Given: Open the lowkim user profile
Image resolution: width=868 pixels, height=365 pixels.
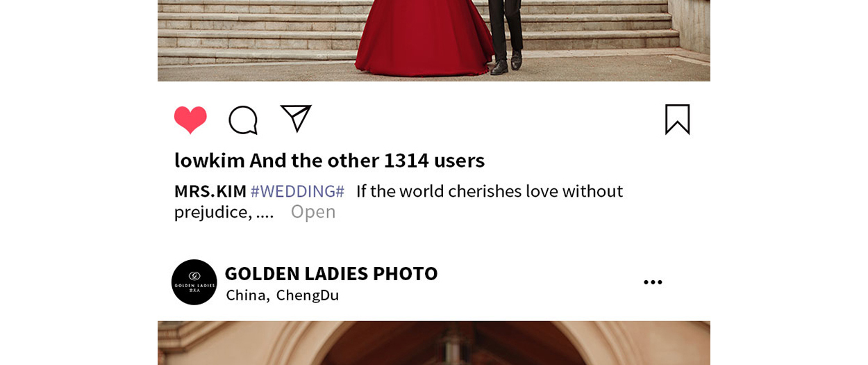Looking at the screenshot, I should [209, 160].
